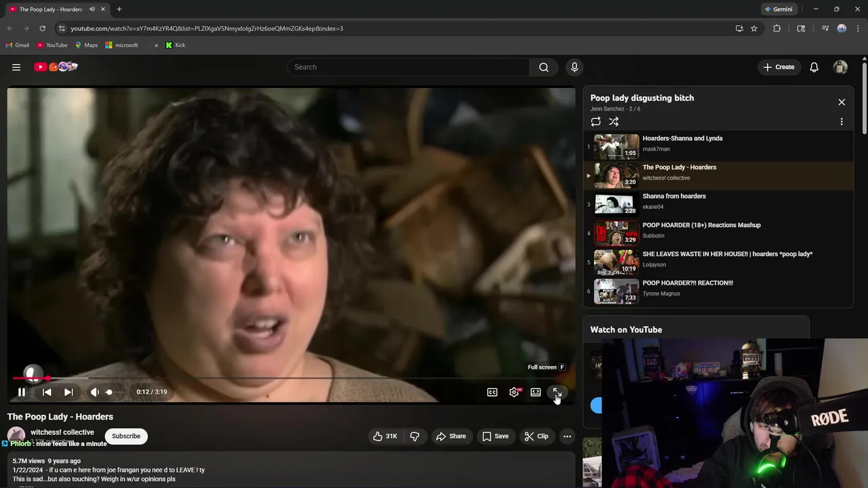Open the Gemini button in Chrome
The image size is (868, 488).
point(778,9)
